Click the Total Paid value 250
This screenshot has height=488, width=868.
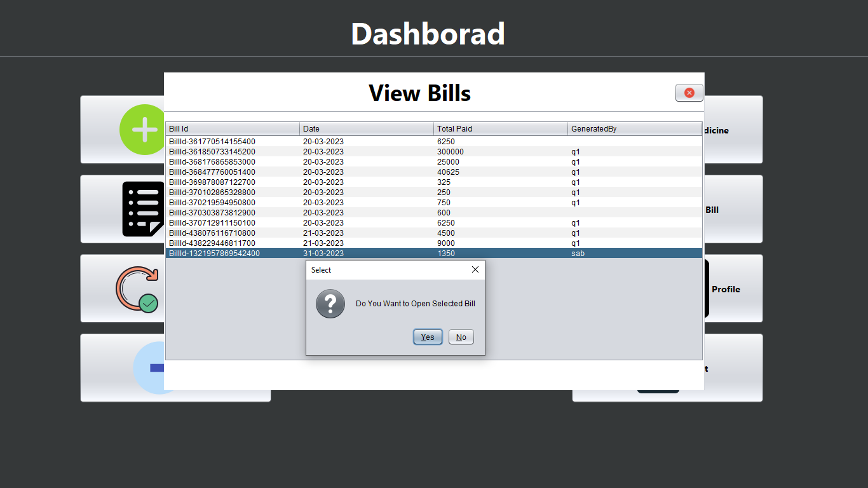(444, 192)
